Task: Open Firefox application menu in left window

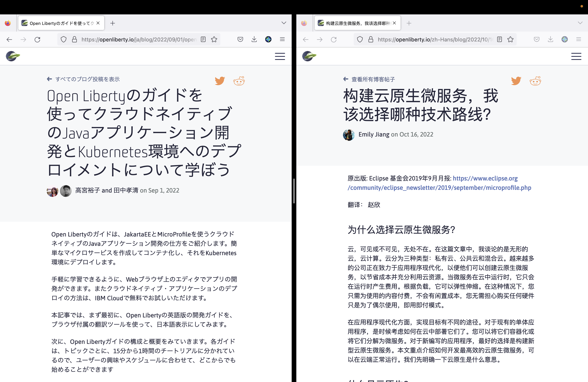Action: click(x=282, y=39)
